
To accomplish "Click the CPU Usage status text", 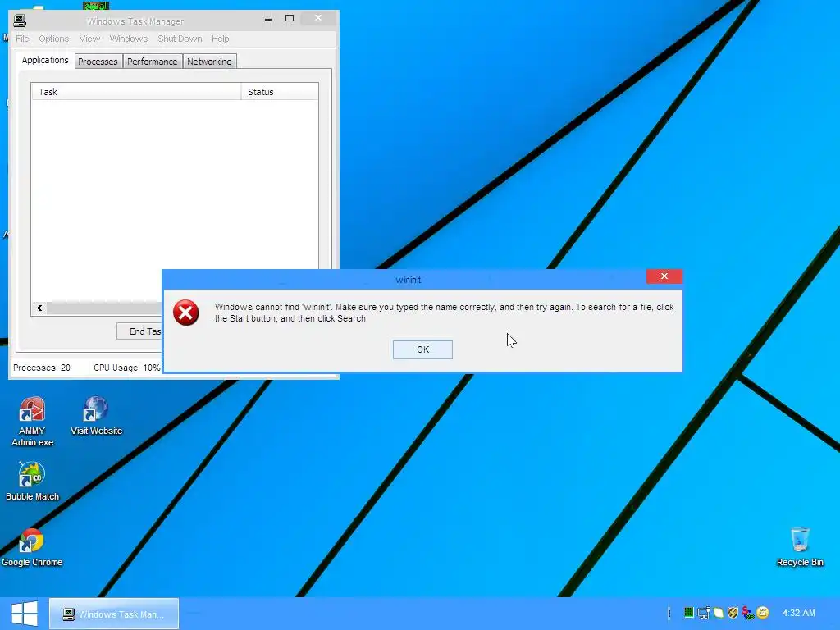I will [x=127, y=367].
